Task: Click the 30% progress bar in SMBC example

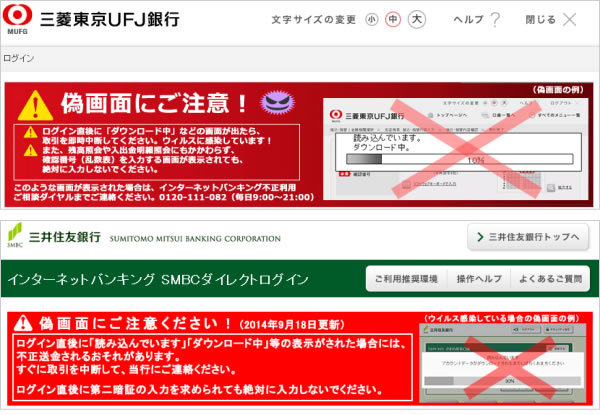Action: tap(502, 381)
